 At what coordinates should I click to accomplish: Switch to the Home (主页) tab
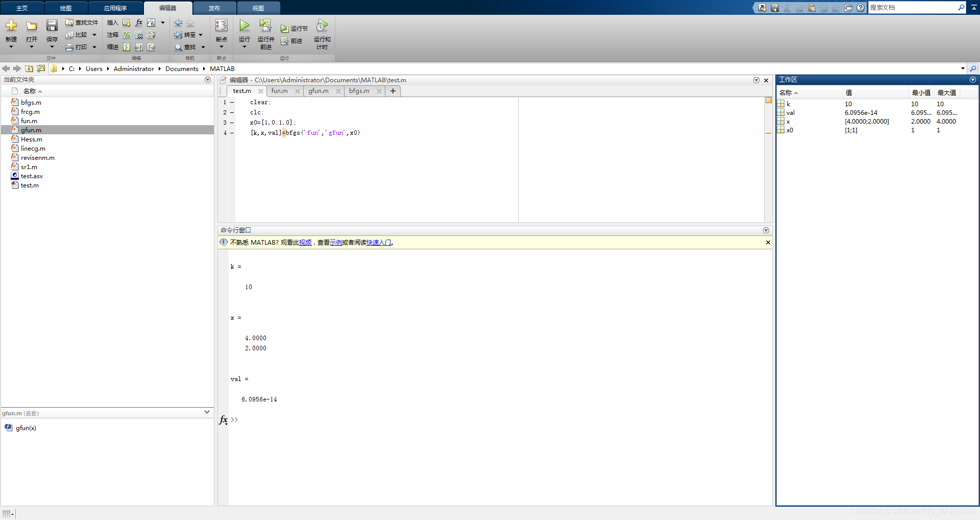pyautogui.click(x=22, y=8)
